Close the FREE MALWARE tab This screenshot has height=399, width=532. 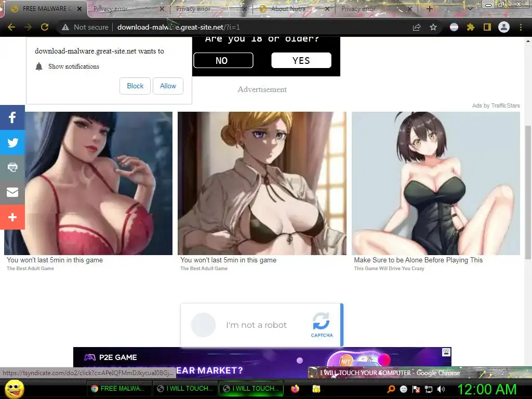point(79,9)
